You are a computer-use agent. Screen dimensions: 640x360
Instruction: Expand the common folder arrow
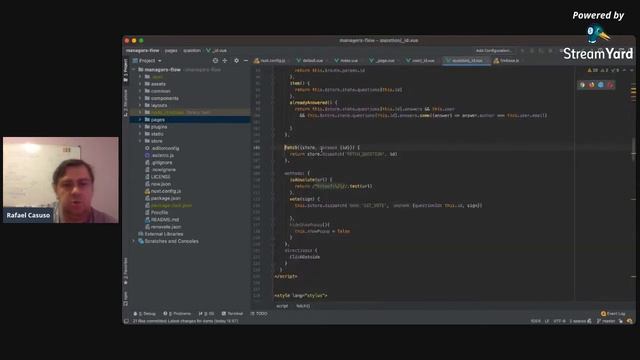tap(140, 91)
